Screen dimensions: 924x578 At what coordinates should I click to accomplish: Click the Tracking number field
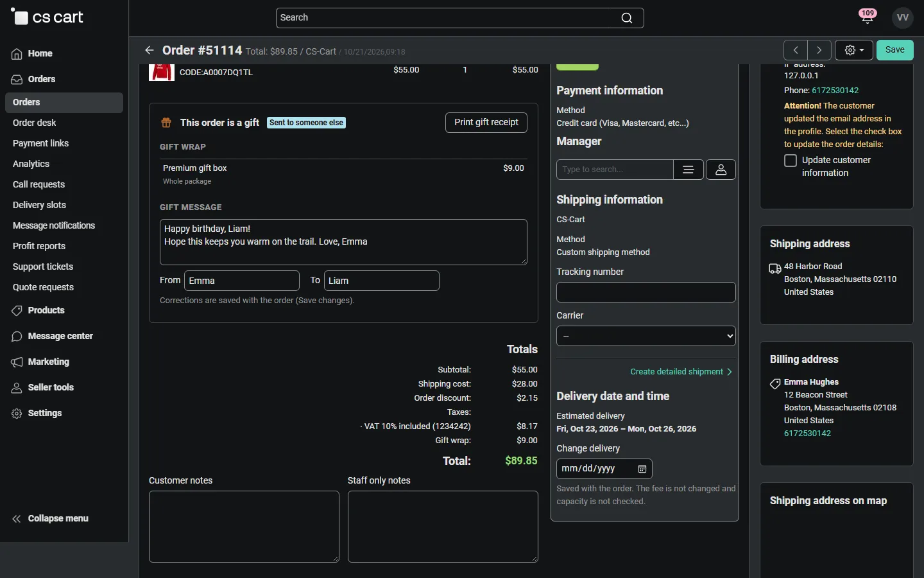tap(646, 292)
